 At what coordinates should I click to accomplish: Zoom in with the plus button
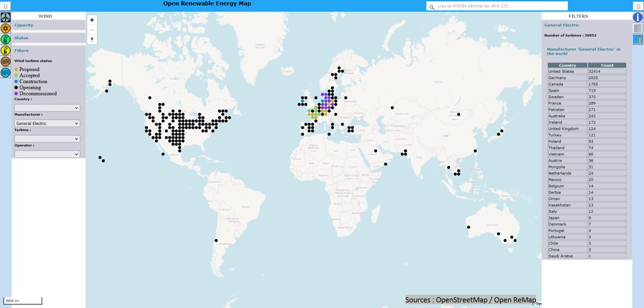pos(92,19)
